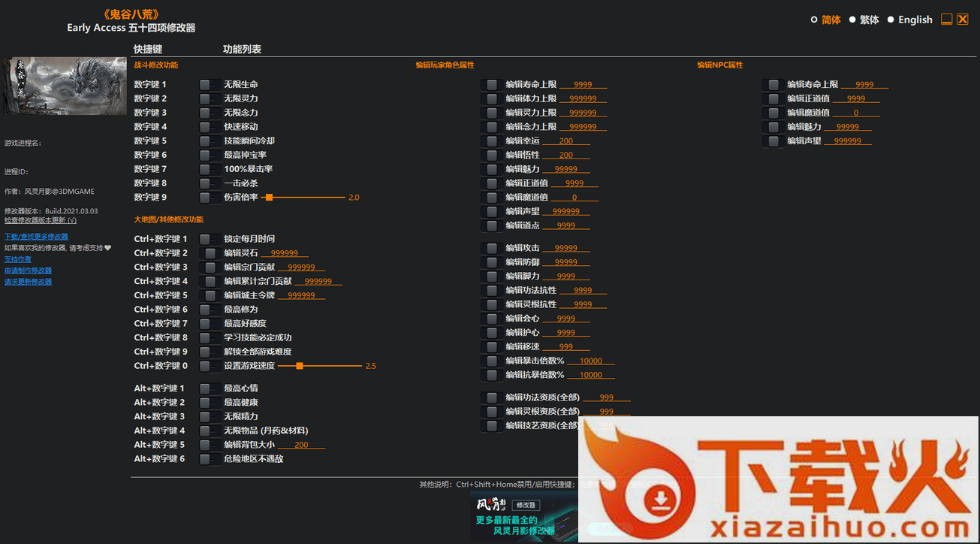The width and height of the screenshot is (980, 544).
Task: Click 编辑灵石 value field
Action: [285, 253]
